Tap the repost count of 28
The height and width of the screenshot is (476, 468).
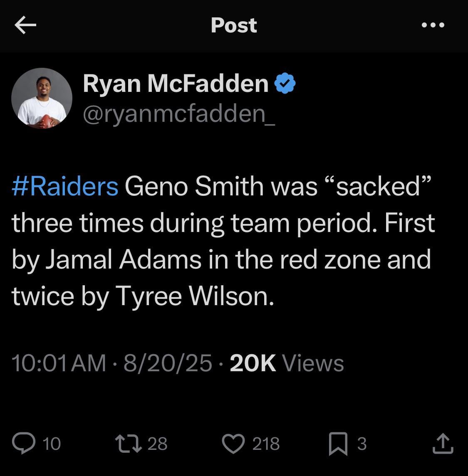(158, 444)
